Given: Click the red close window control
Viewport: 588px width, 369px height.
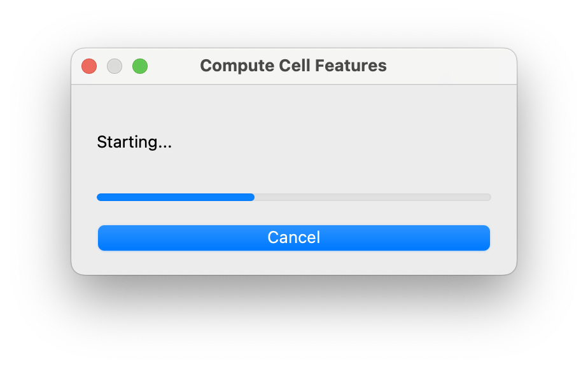Looking at the screenshot, I should click(88, 66).
